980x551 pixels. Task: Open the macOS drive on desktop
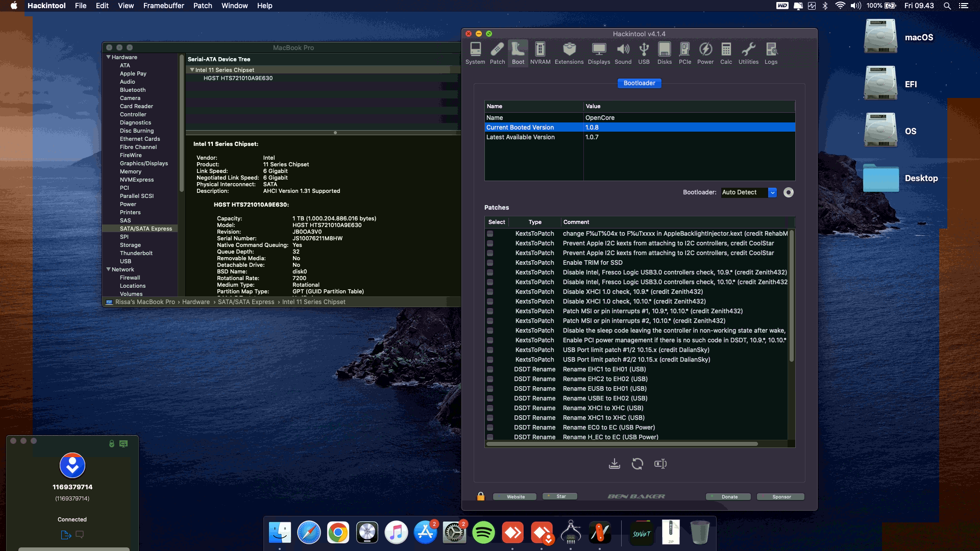pos(880,36)
